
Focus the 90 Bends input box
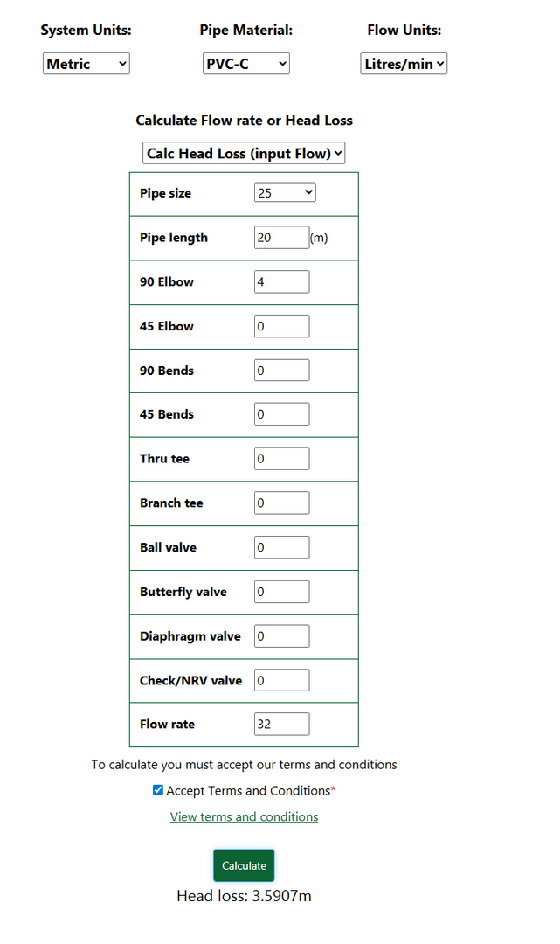tap(281, 371)
